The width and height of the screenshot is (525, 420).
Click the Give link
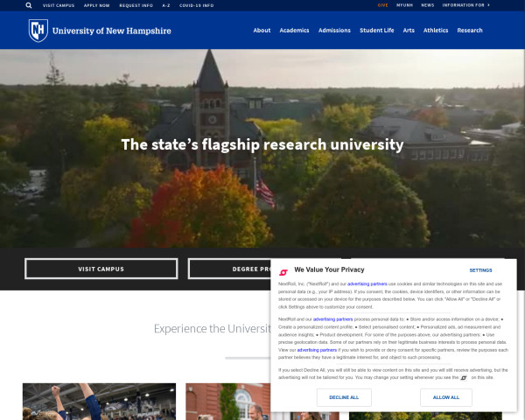point(382,5)
